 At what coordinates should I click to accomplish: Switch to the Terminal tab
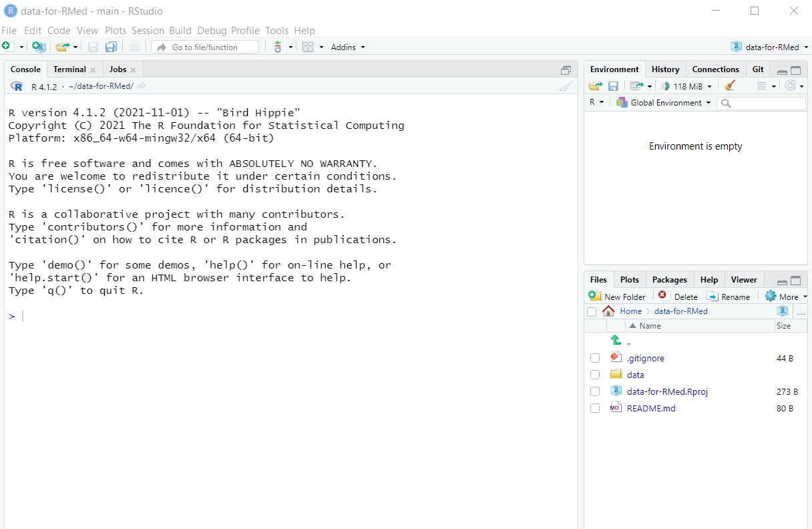click(69, 69)
